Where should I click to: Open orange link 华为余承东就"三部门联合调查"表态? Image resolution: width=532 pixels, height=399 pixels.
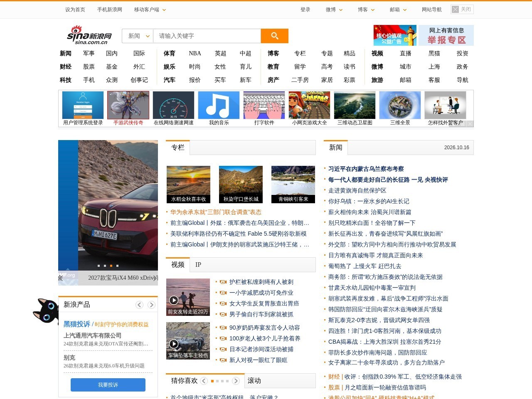(x=216, y=212)
